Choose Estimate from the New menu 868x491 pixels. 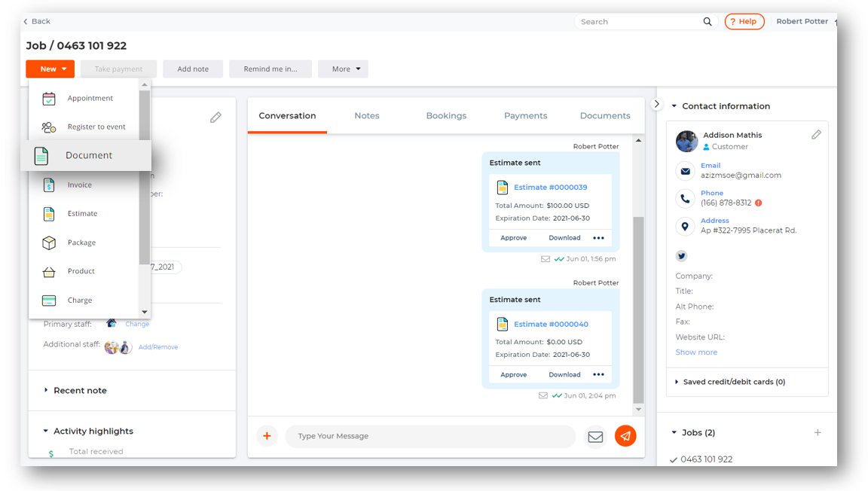click(x=84, y=214)
